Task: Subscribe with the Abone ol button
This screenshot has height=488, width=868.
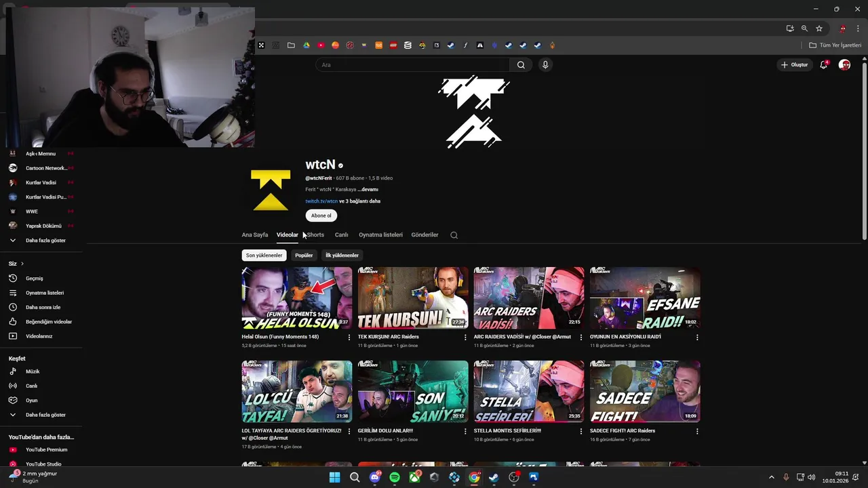Action: (321, 216)
